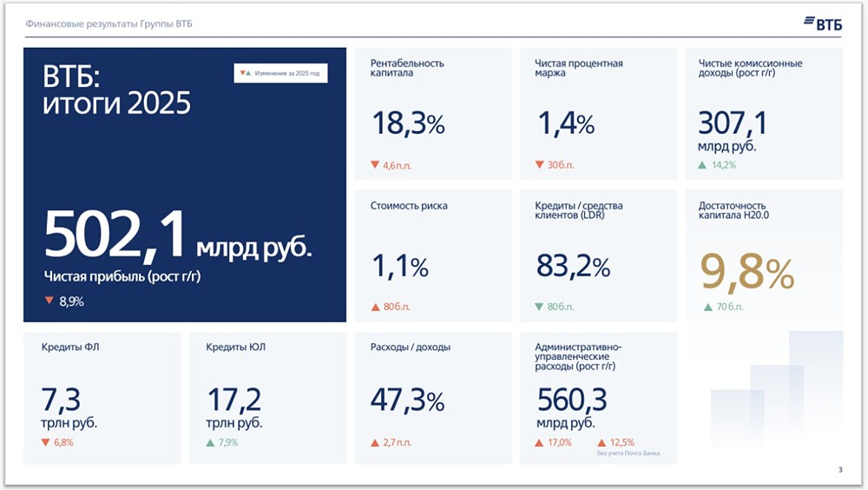Click the change value 80 б.п. under 83,2%
868x490 pixels.
[561, 307]
